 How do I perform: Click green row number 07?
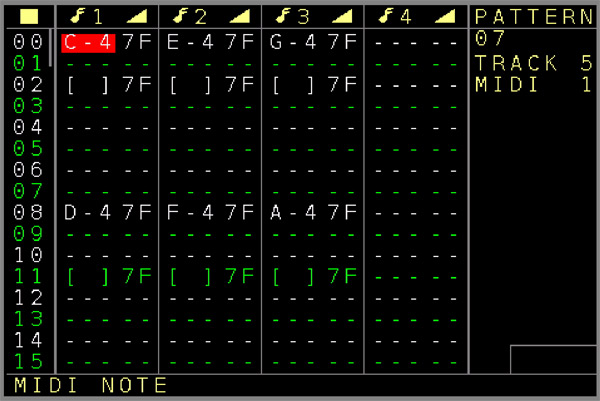coord(28,191)
